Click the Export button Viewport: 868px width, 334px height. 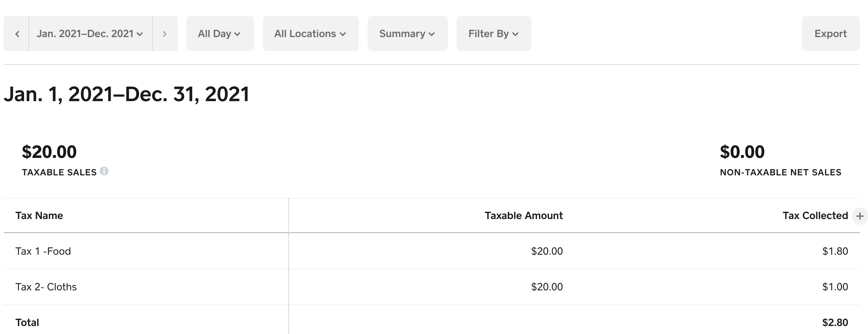click(x=830, y=34)
